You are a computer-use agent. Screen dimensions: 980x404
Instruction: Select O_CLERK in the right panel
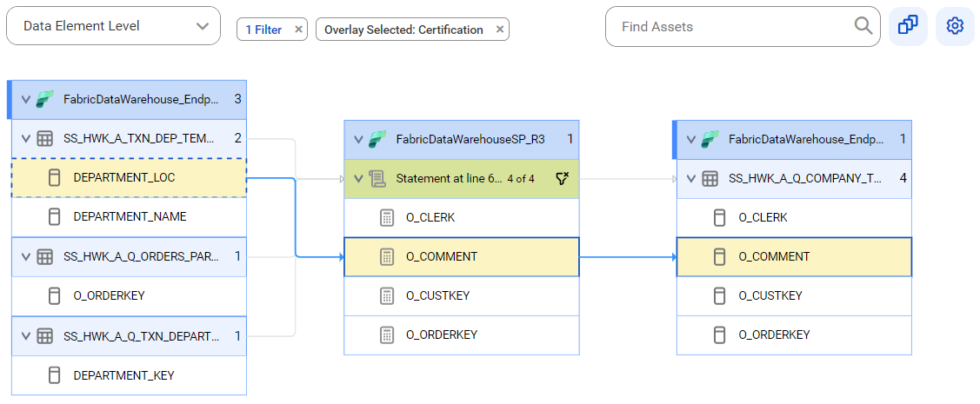tap(794, 217)
